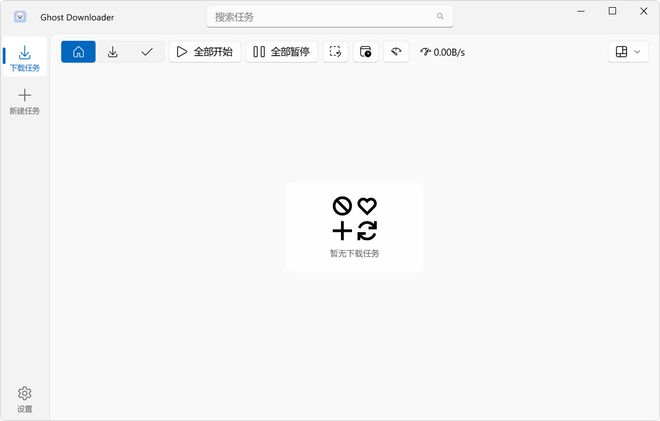Close the Ghost Downloader window
The height and width of the screenshot is (421, 660).
tap(644, 11)
